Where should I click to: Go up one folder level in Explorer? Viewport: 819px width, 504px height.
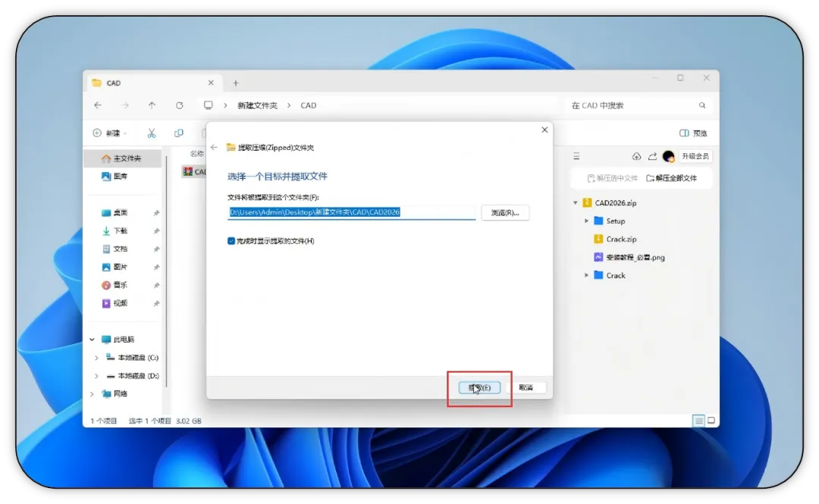coord(152,105)
